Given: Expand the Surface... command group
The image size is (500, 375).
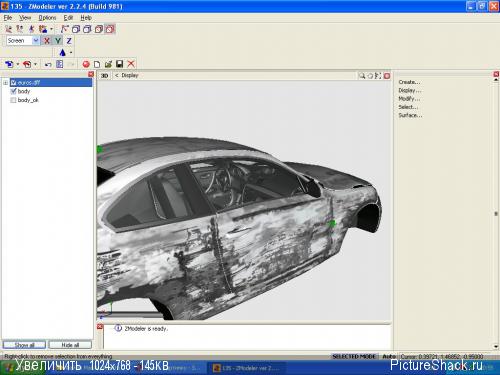Looking at the screenshot, I should (410, 115).
